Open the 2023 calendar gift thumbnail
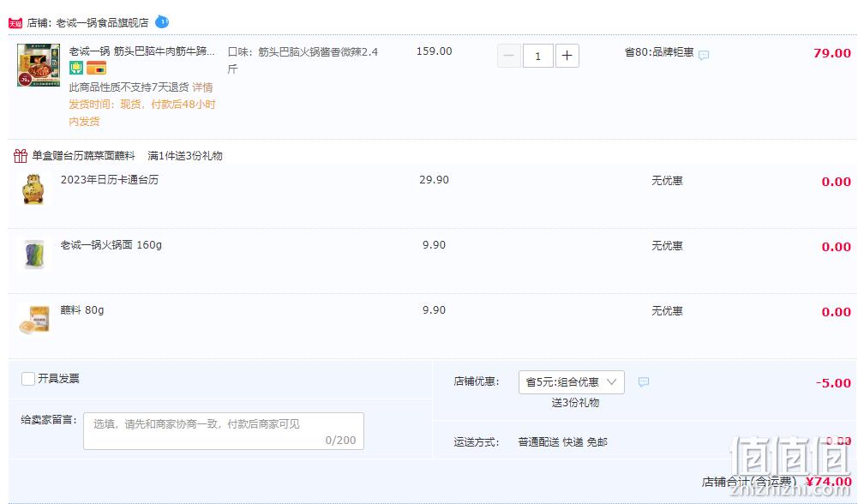Image resolution: width=858 pixels, height=504 pixels. pyautogui.click(x=33, y=189)
